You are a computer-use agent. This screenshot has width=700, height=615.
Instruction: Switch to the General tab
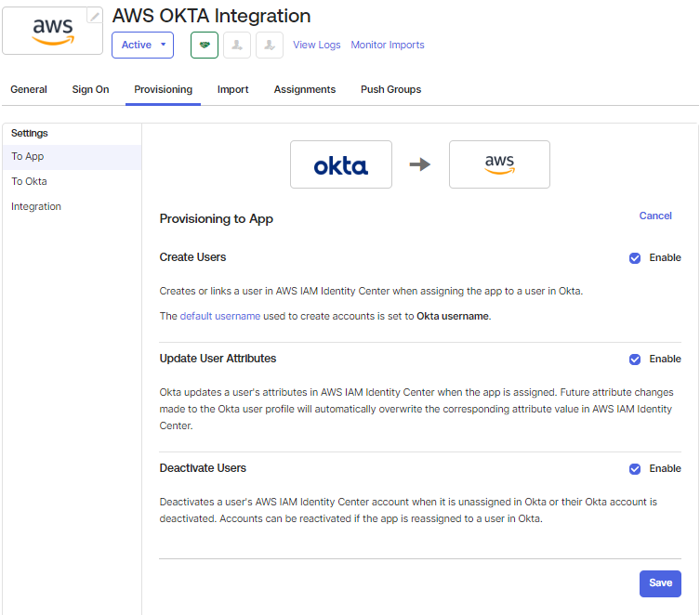click(x=29, y=89)
